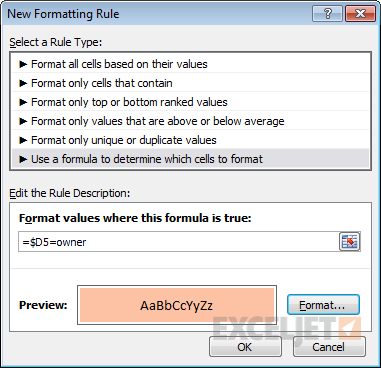381x368 pixels.
Task: Choose 'values that are above or below average'
Action: (x=191, y=121)
